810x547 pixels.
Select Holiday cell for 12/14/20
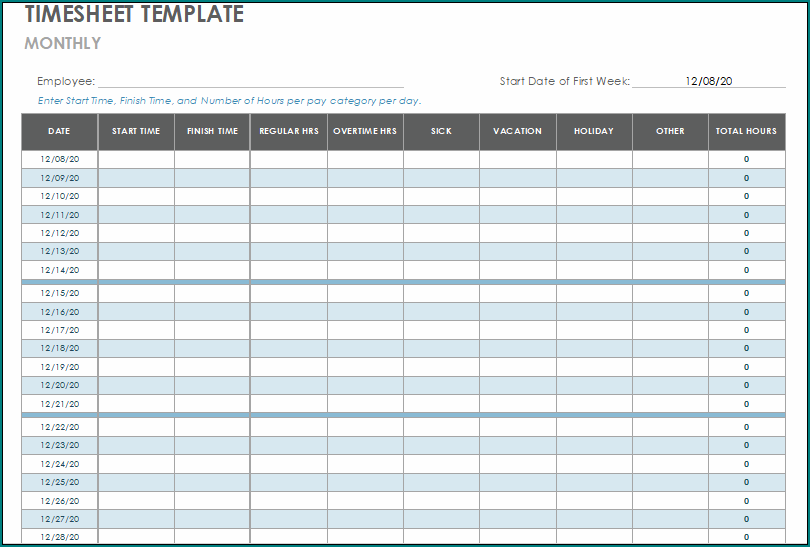pyautogui.click(x=594, y=270)
